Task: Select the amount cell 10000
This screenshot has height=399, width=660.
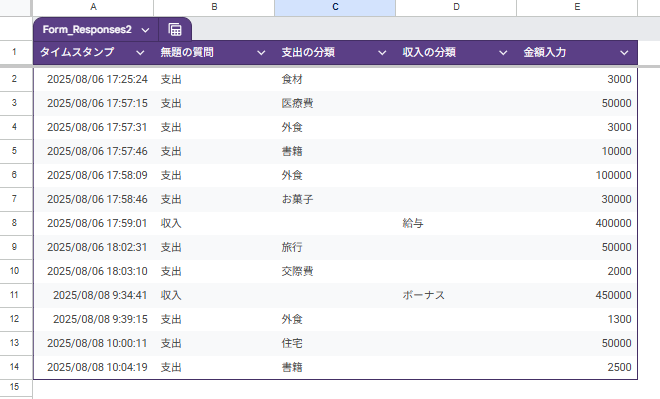Action: click(x=577, y=151)
